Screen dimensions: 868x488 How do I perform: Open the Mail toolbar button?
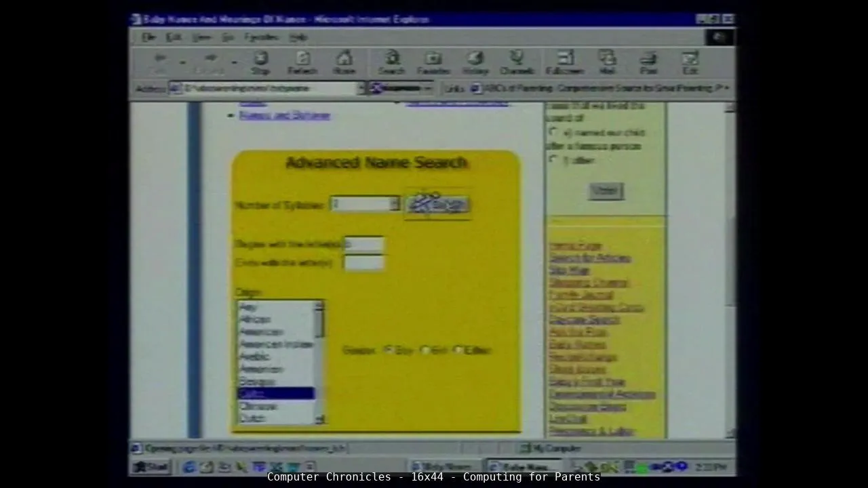pyautogui.click(x=607, y=62)
